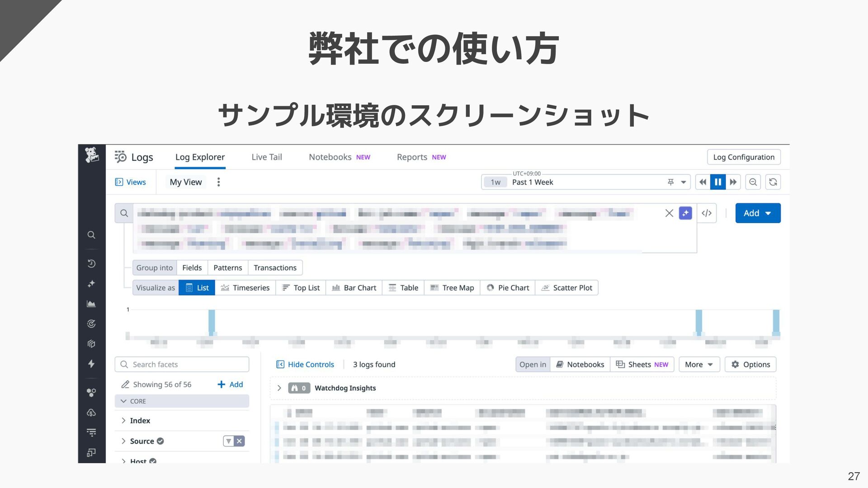
Task: Toggle the Source facet filter icon
Action: coord(229,441)
